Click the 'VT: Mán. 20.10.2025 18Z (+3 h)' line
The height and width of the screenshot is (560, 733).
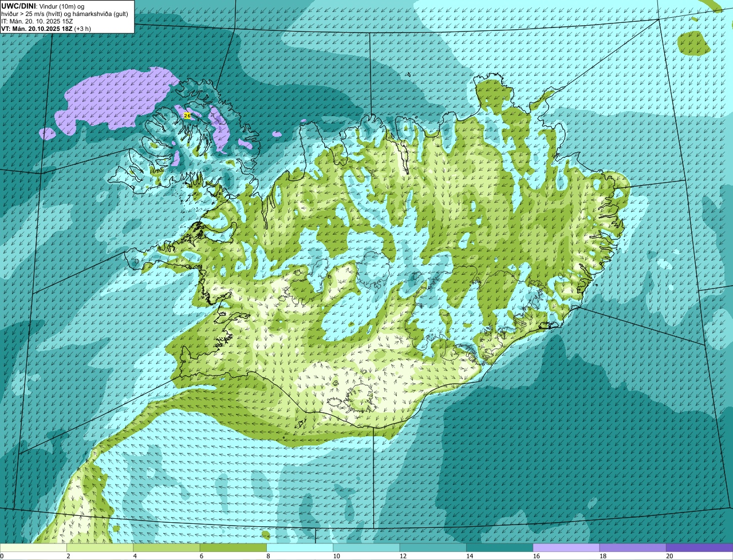click(x=46, y=28)
